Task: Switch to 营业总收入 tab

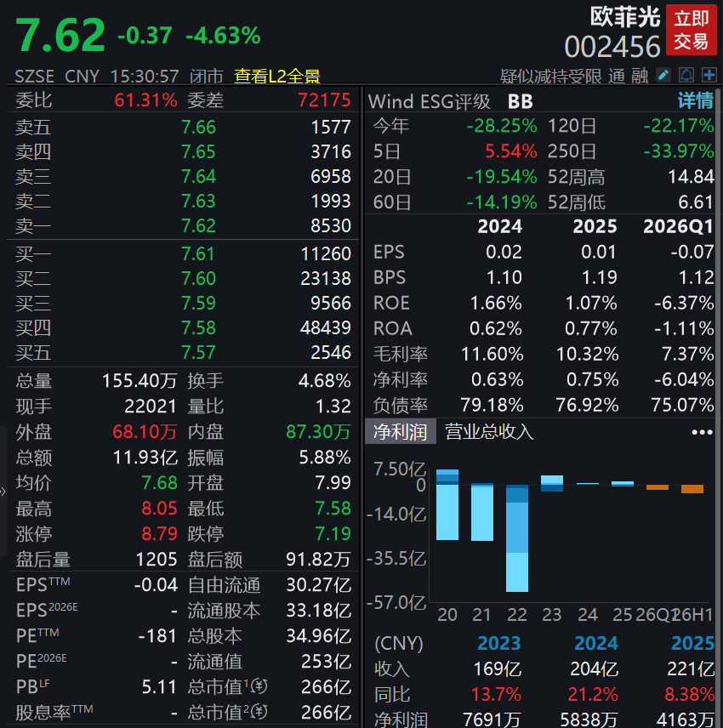Action: click(489, 432)
